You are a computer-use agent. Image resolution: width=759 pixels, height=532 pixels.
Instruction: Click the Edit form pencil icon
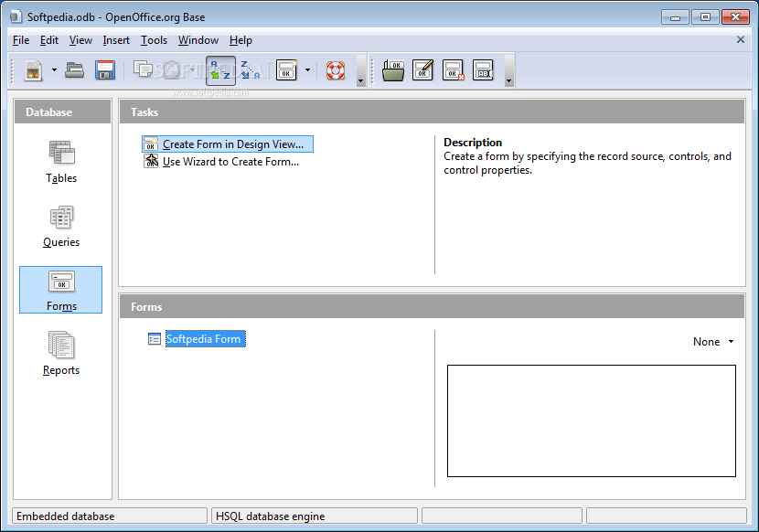[x=423, y=70]
